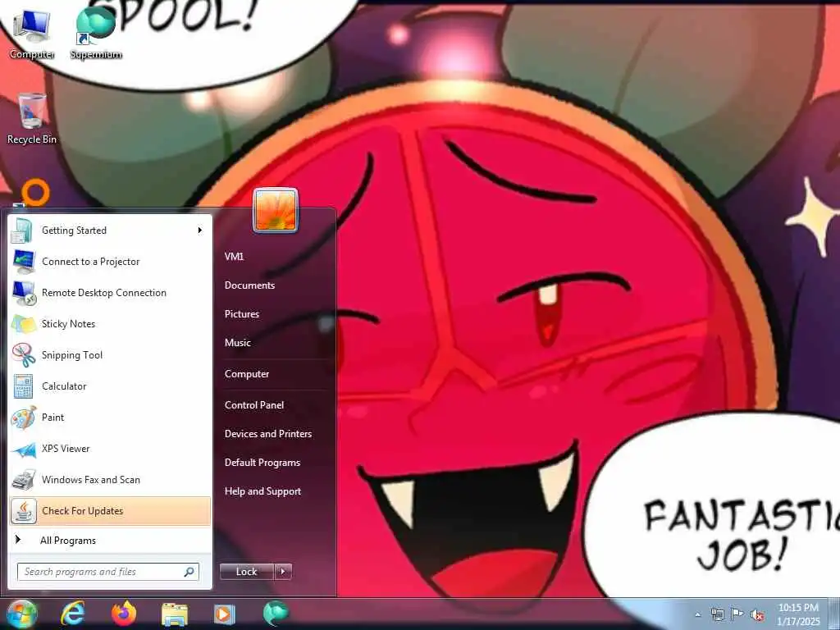The height and width of the screenshot is (630, 840).
Task: Click the orange ring desktop shortcut icon
Action: point(36,194)
